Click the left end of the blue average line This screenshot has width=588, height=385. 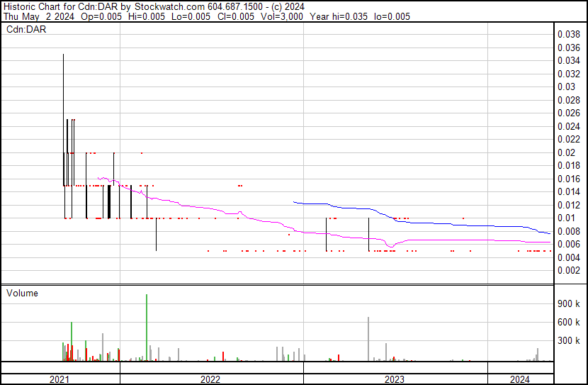click(x=294, y=202)
